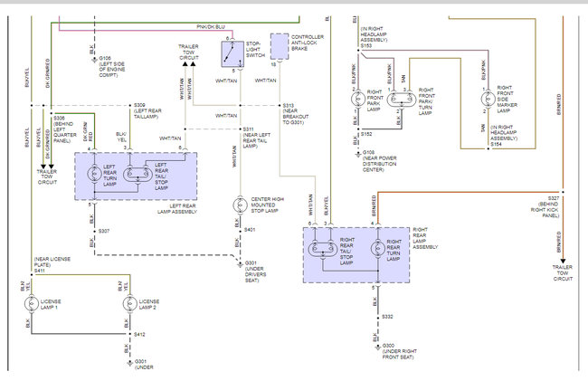Click the Right Rear Turn Lamp text

pyautogui.click(x=394, y=250)
